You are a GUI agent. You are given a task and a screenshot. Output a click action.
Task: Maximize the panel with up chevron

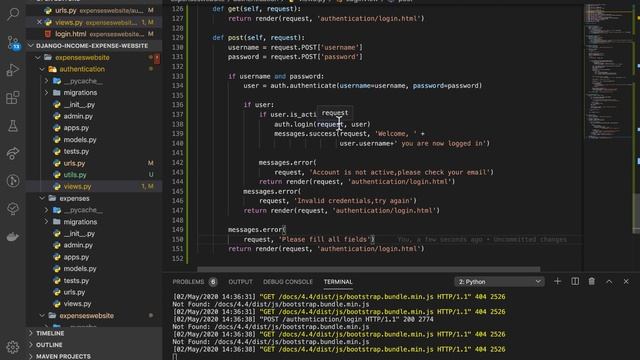(609, 282)
